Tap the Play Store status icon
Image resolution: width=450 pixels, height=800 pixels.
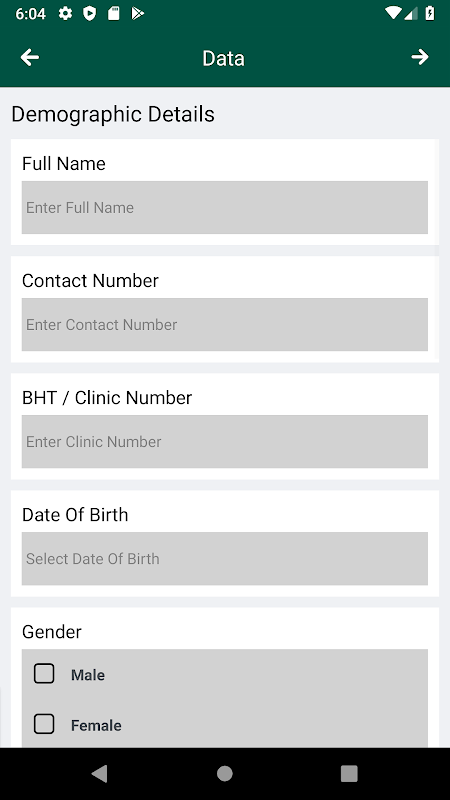(x=137, y=14)
